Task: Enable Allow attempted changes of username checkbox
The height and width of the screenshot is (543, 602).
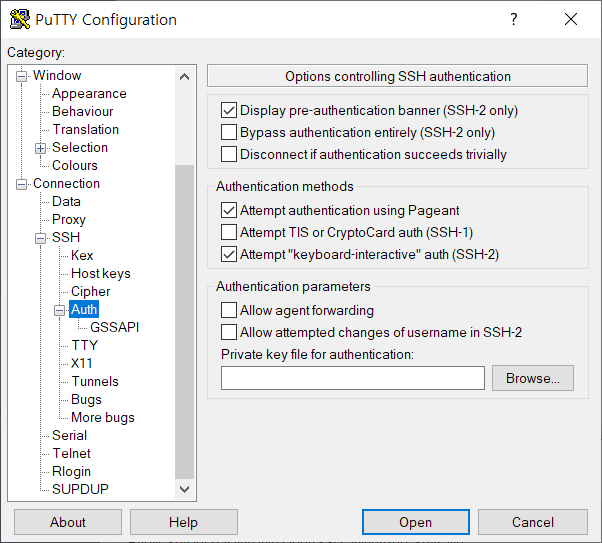Action: click(228, 332)
